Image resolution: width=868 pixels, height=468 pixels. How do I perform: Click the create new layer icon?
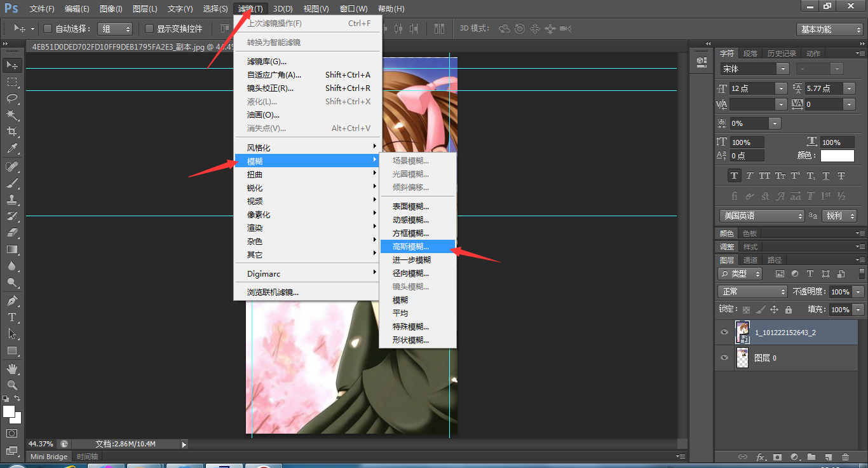pos(828,457)
